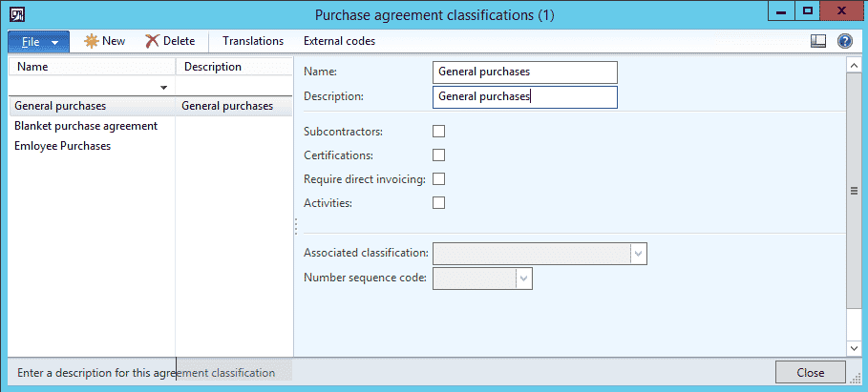Click the General purchases description cell
868x392 pixels.
tap(234, 106)
